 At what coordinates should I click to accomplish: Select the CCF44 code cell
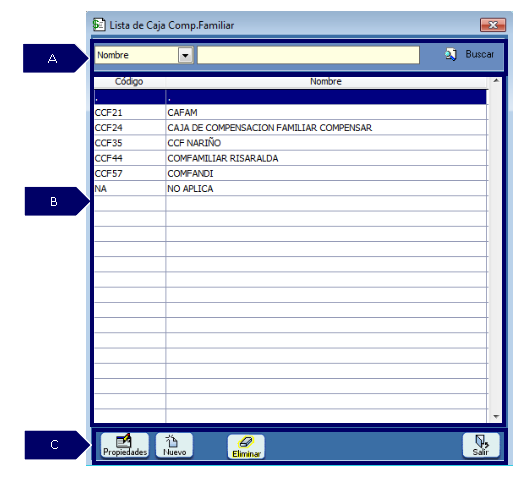[130, 158]
